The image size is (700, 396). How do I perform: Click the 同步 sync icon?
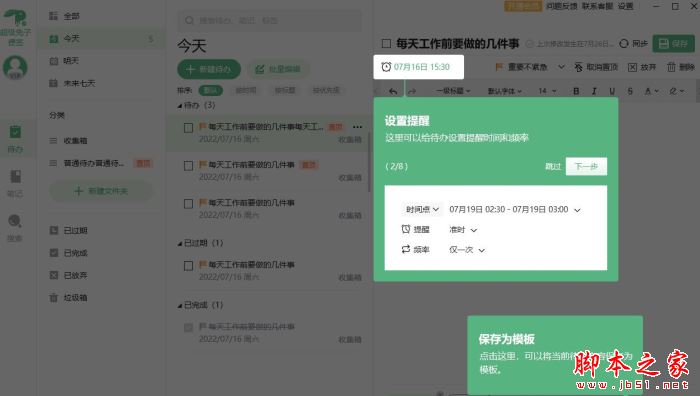coord(624,43)
